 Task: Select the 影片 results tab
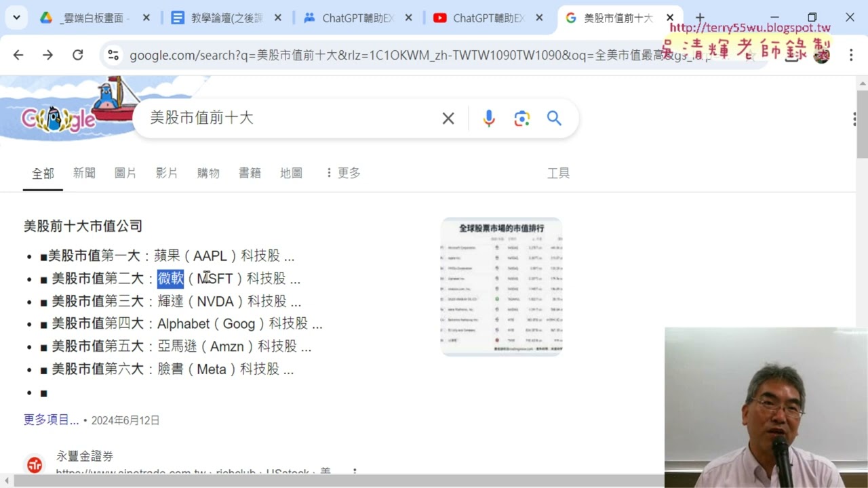167,174
